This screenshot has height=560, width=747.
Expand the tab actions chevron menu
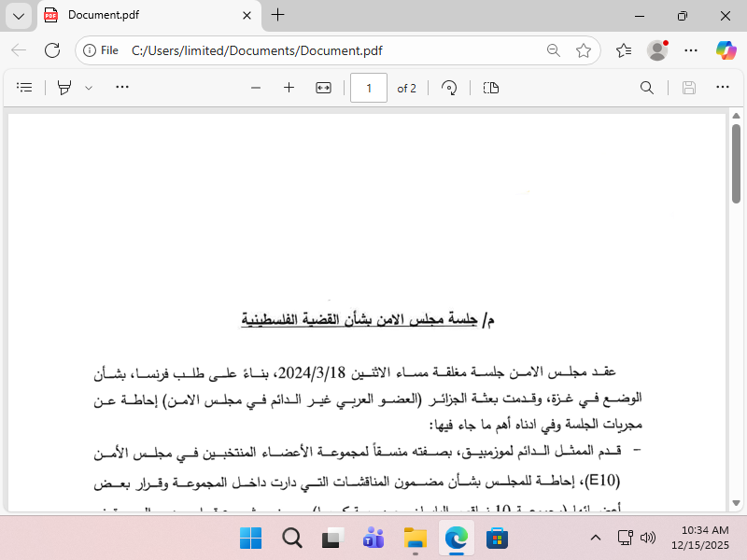19,16
